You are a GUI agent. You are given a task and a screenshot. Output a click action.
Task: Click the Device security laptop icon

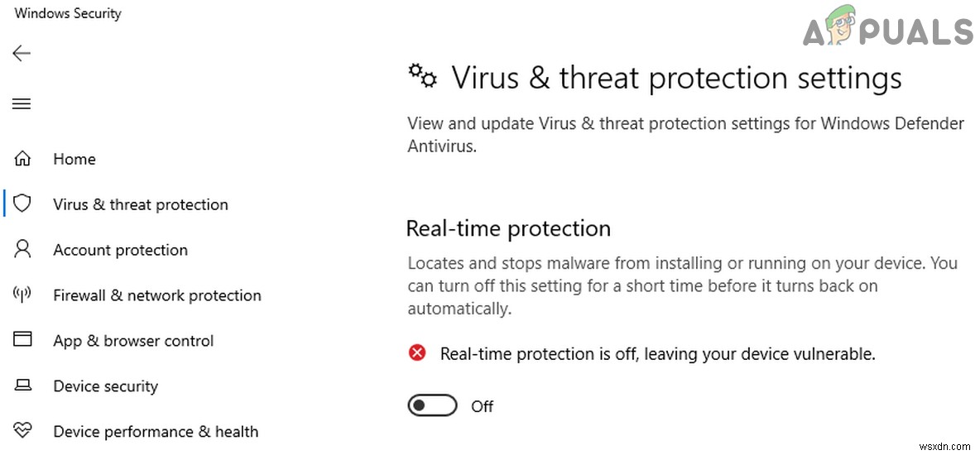pyautogui.click(x=23, y=386)
